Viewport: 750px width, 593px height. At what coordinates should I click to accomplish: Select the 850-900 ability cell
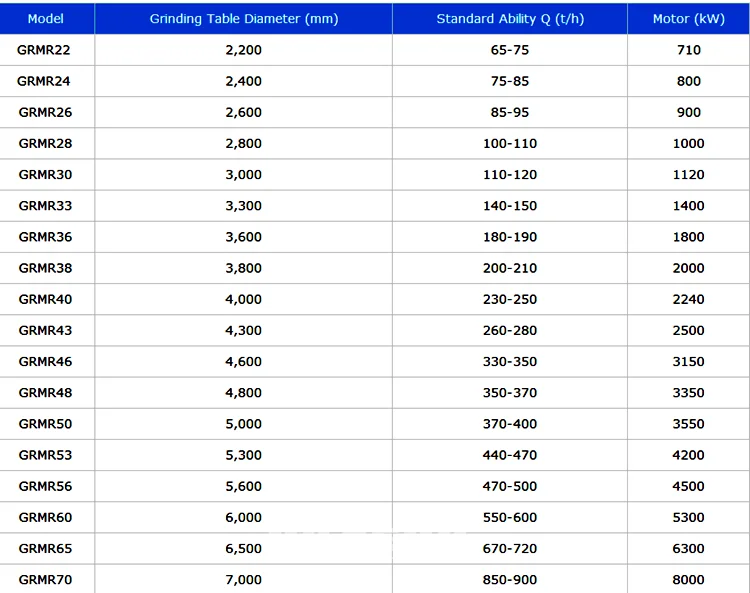click(510, 579)
